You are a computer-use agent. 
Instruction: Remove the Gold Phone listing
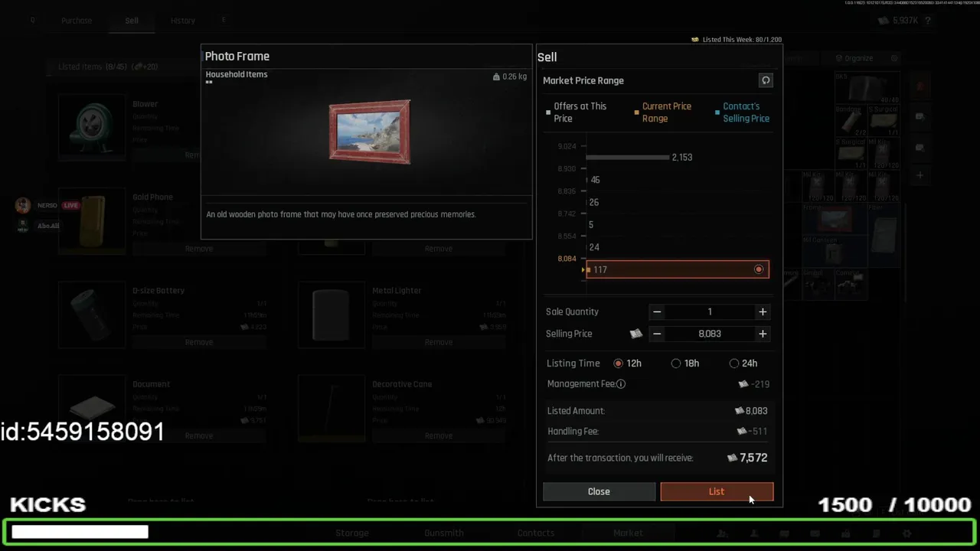(x=199, y=249)
